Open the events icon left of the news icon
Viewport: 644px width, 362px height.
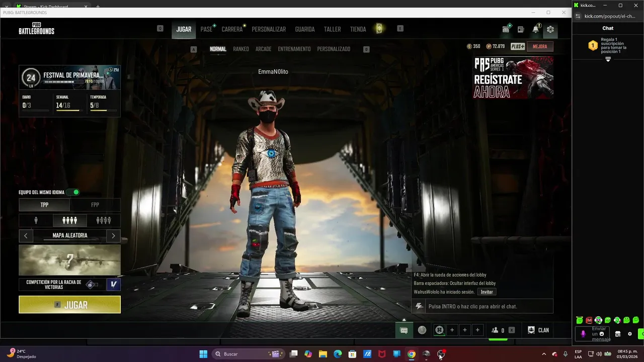tap(506, 29)
